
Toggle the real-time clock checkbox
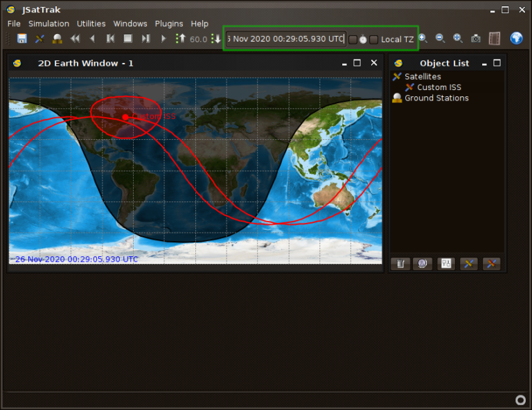tap(353, 39)
